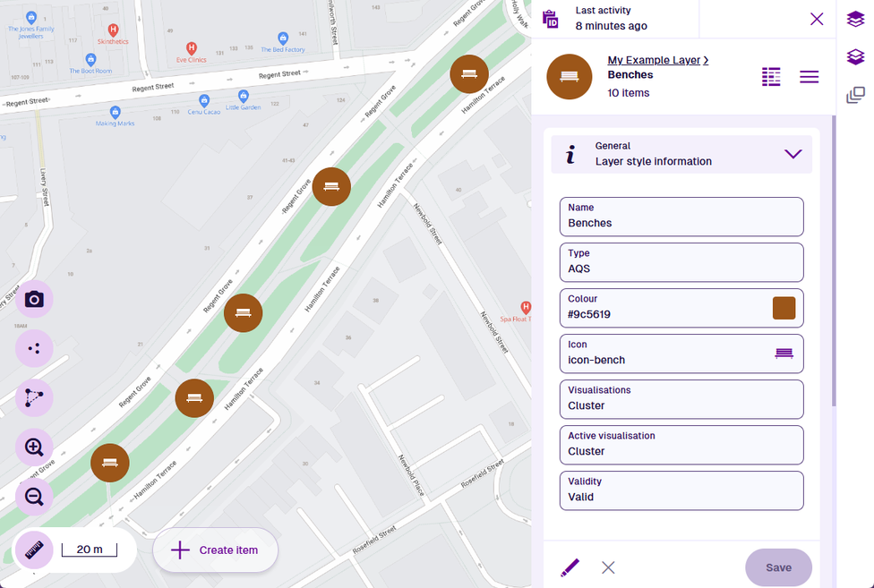Open the Active visualisation Cluster field
This screenshot has height=588, width=874.
point(681,445)
